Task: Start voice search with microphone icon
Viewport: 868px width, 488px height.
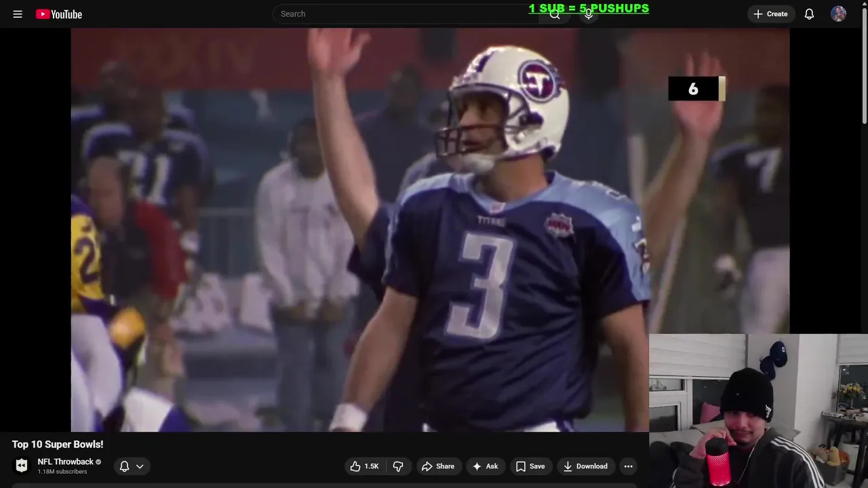Action: pyautogui.click(x=589, y=14)
